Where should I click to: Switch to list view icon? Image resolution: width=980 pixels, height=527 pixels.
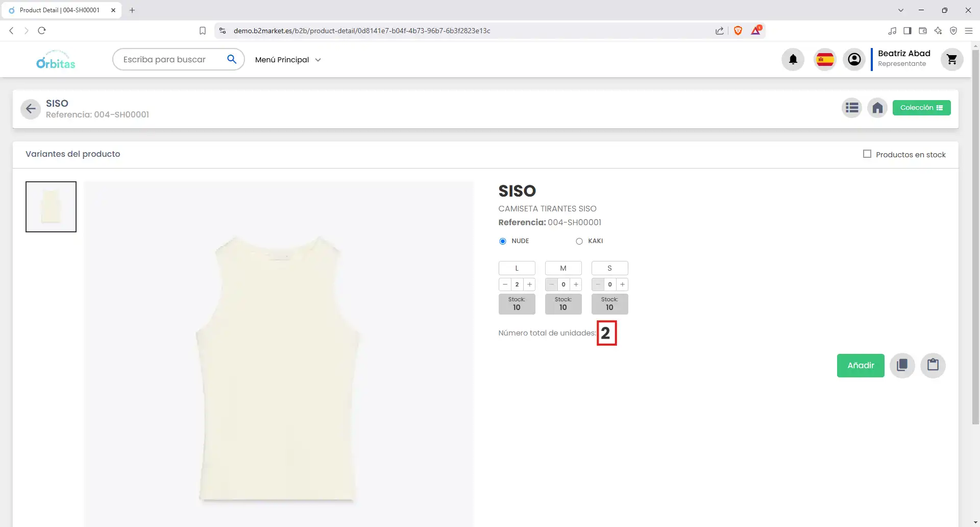click(851, 108)
